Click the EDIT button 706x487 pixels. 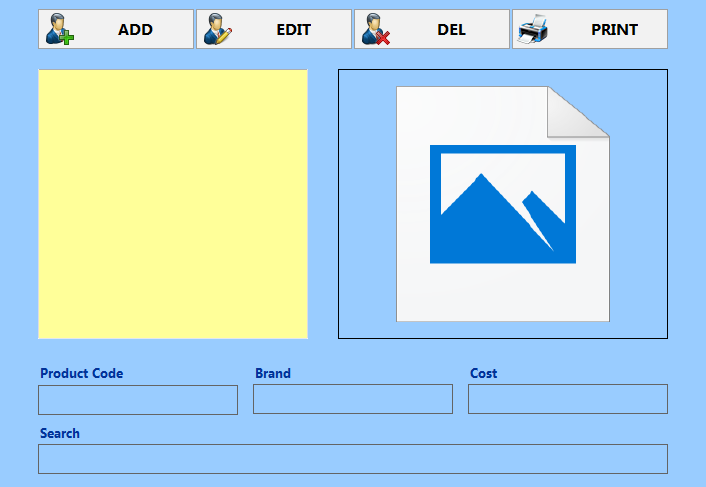[x=274, y=29]
